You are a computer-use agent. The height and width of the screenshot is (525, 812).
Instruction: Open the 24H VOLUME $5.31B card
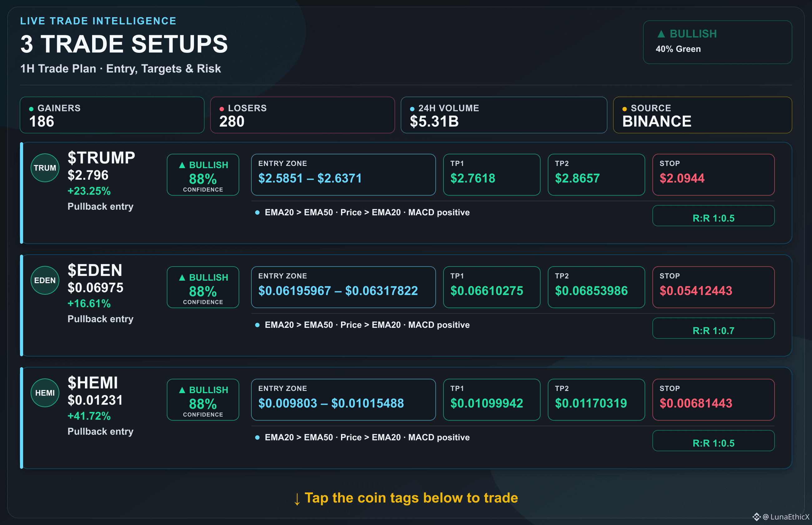504,115
